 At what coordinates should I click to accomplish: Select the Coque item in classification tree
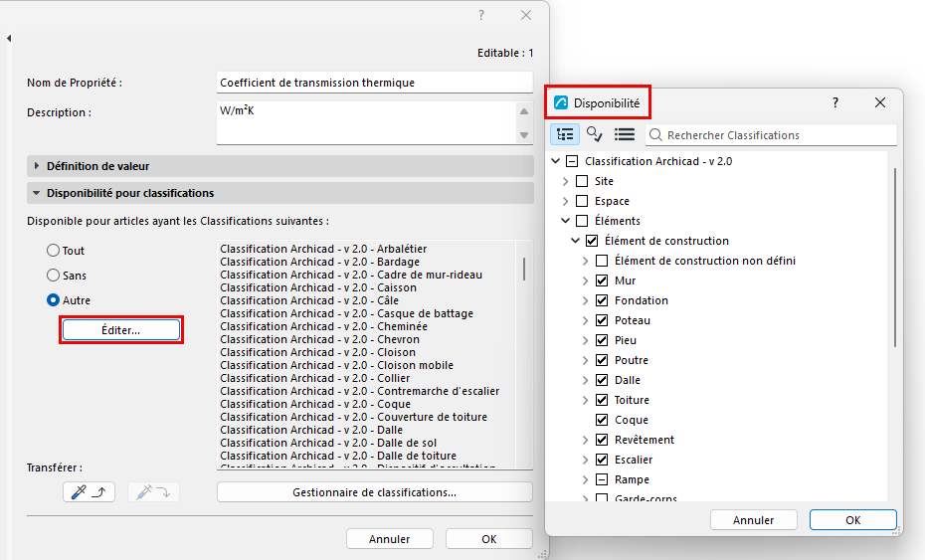tap(632, 420)
